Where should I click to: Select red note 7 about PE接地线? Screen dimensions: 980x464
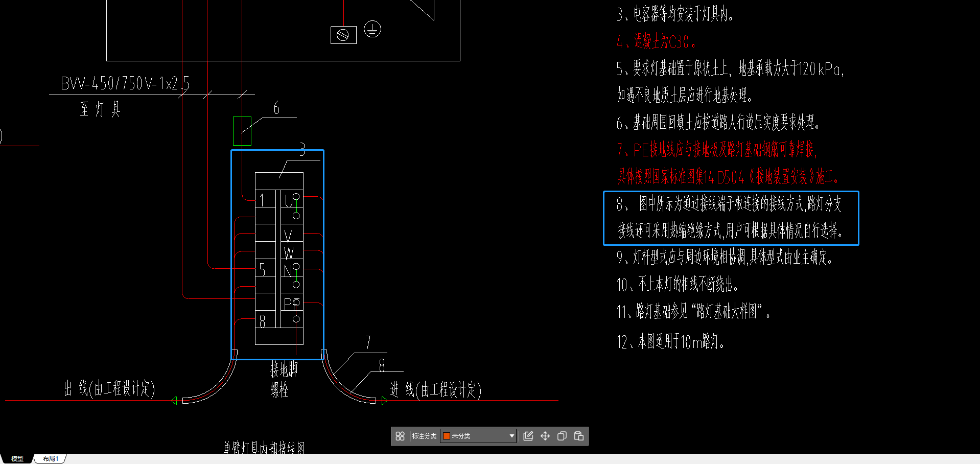coord(717,150)
